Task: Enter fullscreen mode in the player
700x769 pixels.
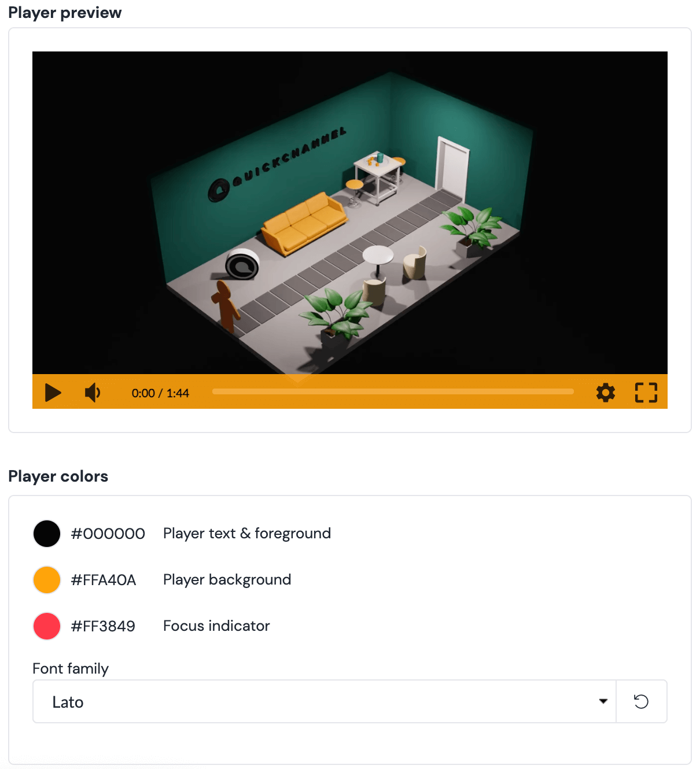Action: (x=646, y=393)
